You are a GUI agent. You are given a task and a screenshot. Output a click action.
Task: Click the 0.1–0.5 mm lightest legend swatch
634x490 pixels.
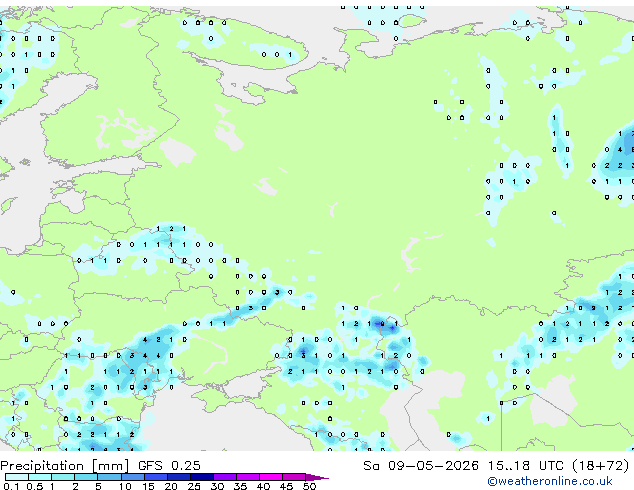pos(17,477)
